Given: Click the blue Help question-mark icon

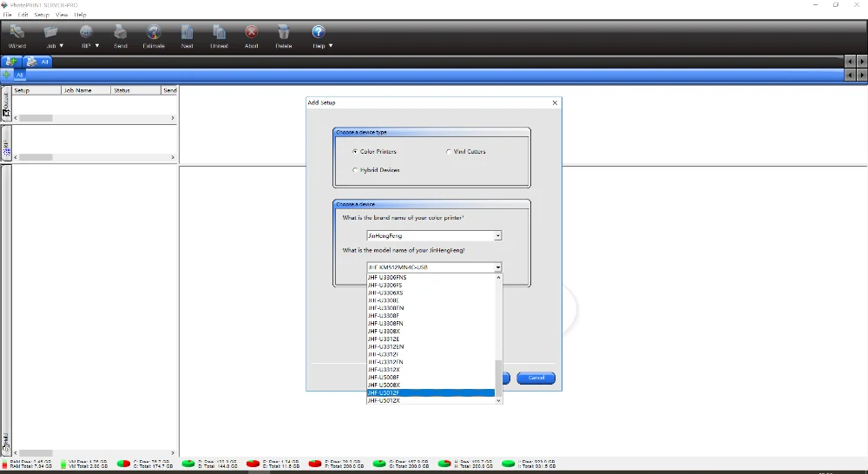Looking at the screenshot, I should [319, 32].
